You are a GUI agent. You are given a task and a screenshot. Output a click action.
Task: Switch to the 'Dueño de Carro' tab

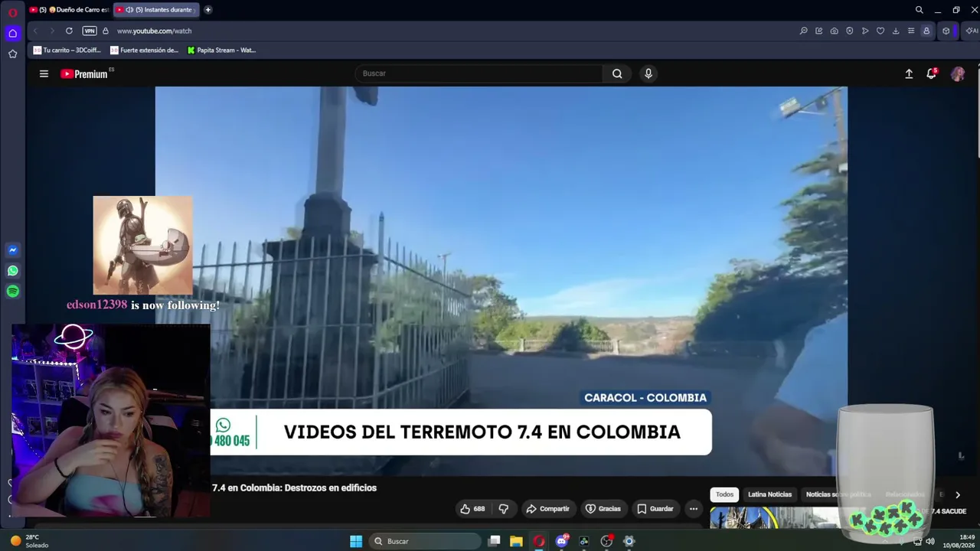click(x=70, y=10)
